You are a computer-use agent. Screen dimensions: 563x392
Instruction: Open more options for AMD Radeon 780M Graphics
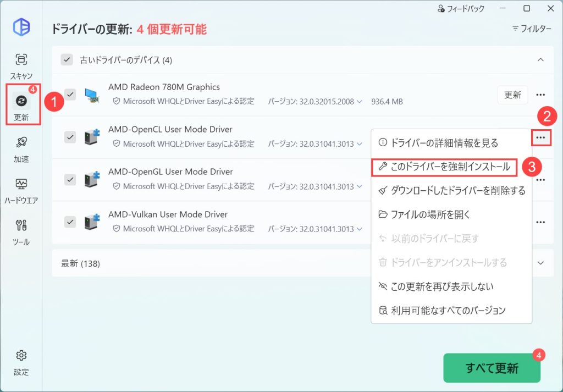coord(540,95)
